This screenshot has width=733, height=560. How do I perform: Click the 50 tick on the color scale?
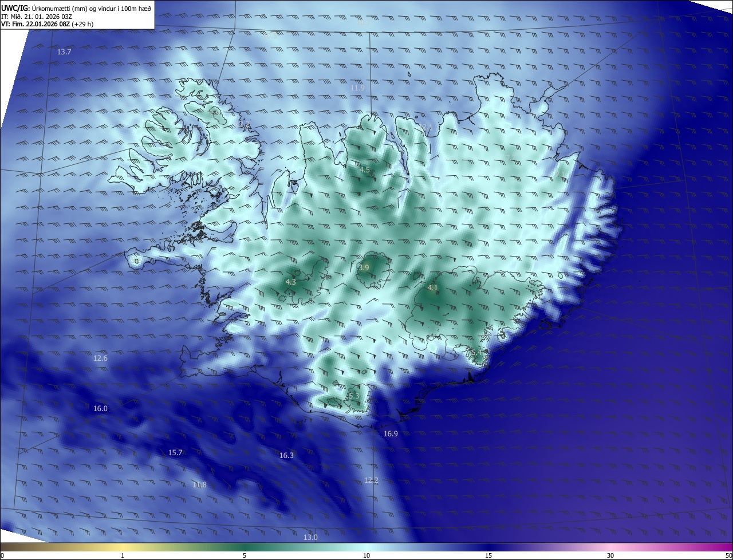click(x=728, y=555)
